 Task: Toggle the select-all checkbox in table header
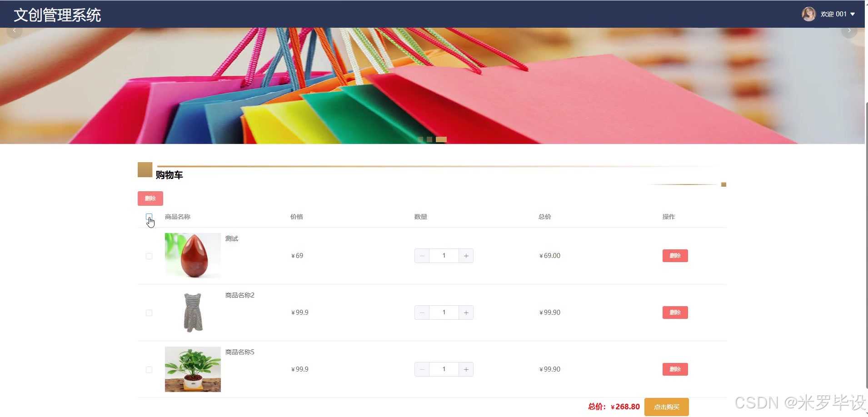tap(149, 217)
